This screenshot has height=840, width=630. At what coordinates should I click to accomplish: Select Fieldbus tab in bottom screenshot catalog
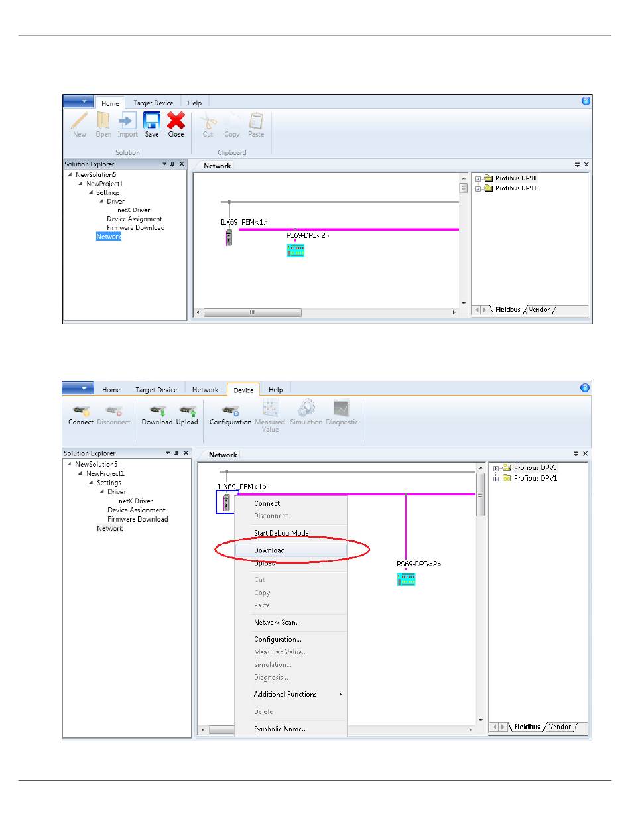point(527,727)
